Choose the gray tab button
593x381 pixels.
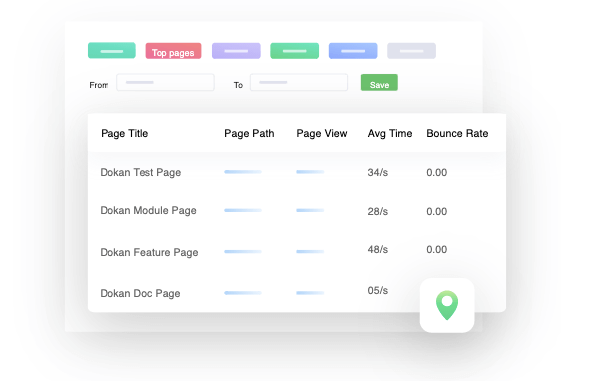coord(411,51)
